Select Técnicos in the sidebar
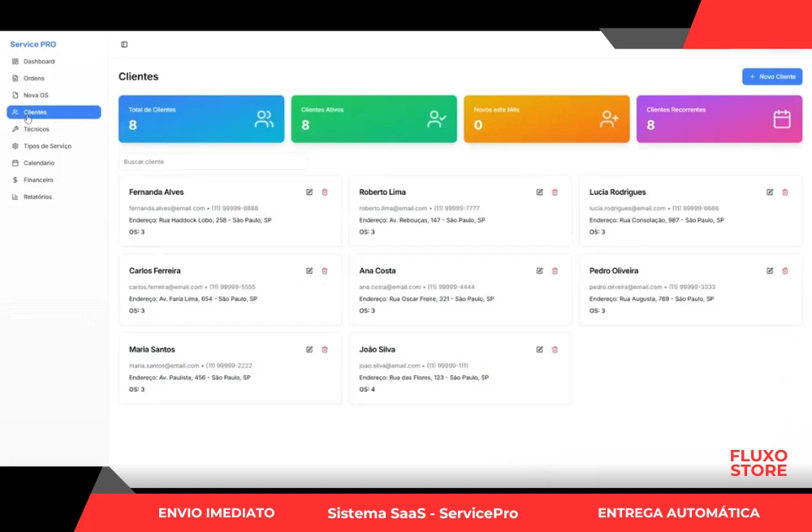Screen dimensions: 812x532 (x=37, y=129)
